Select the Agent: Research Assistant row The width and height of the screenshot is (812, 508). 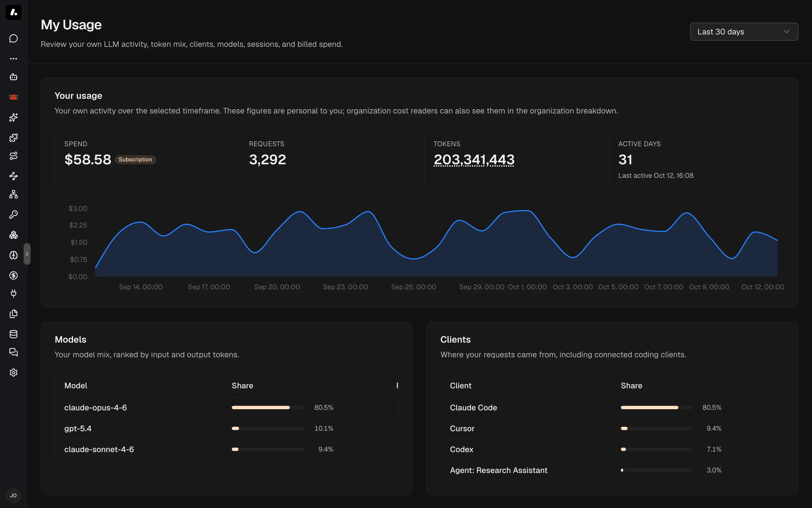612,470
